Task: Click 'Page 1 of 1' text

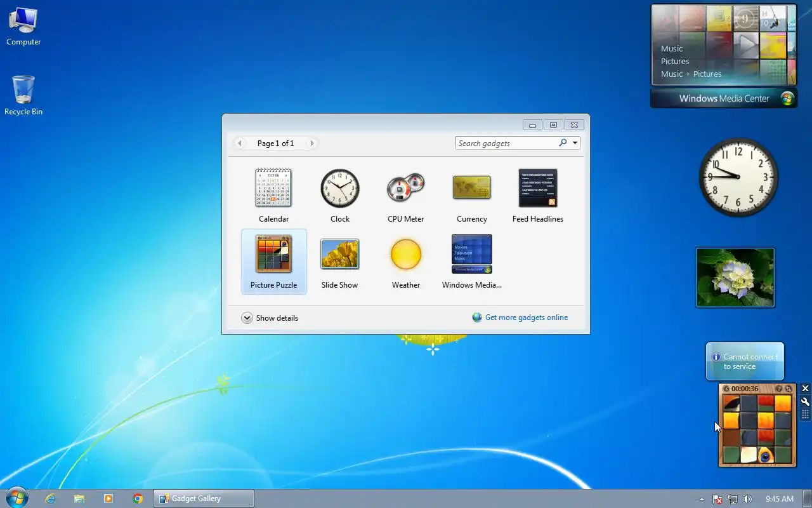Action: [x=275, y=144]
